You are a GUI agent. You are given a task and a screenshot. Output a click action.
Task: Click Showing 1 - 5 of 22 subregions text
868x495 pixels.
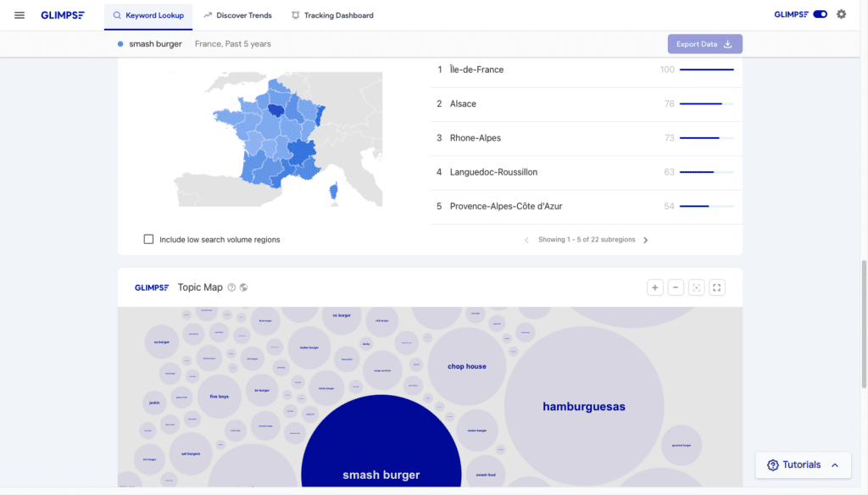tap(587, 240)
